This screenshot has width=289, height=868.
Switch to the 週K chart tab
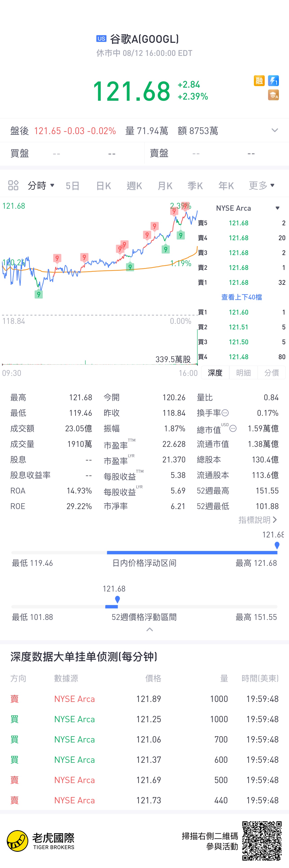tap(134, 186)
